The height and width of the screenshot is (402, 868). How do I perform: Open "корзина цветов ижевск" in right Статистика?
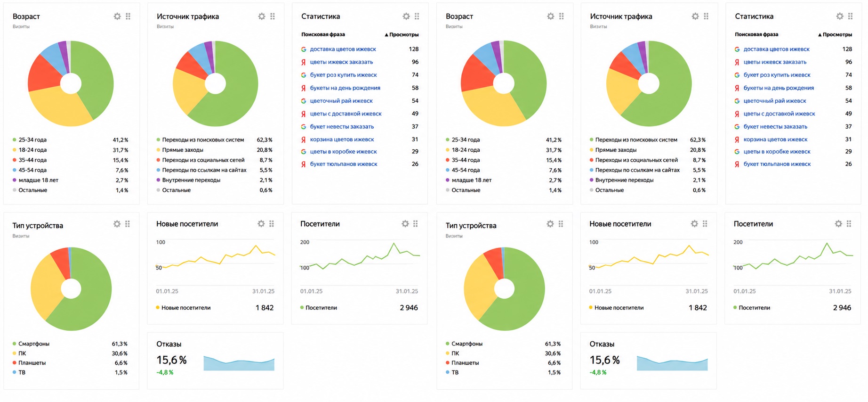(775, 139)
